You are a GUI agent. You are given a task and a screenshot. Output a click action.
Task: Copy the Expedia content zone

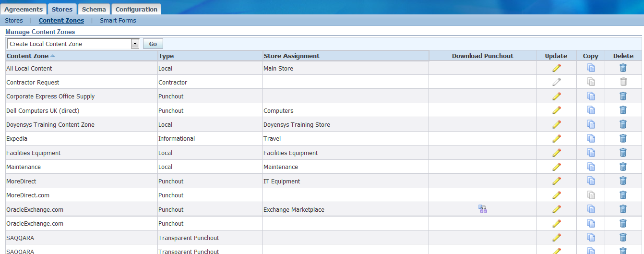point(591,138)
